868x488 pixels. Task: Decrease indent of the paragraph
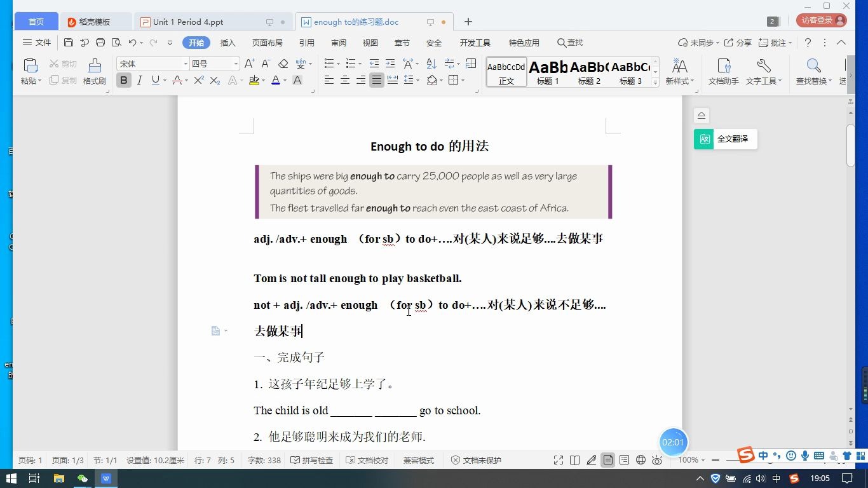(x=374, y=64)
